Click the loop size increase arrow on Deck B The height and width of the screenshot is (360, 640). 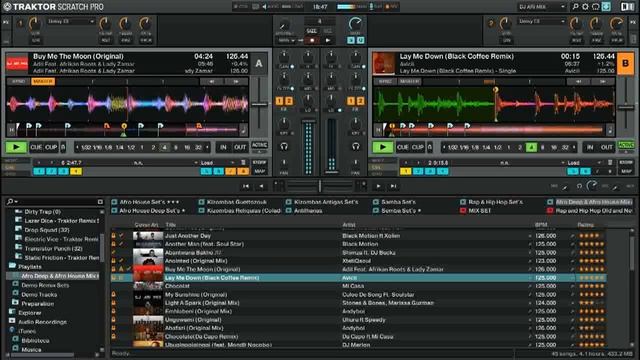point(574,147)
